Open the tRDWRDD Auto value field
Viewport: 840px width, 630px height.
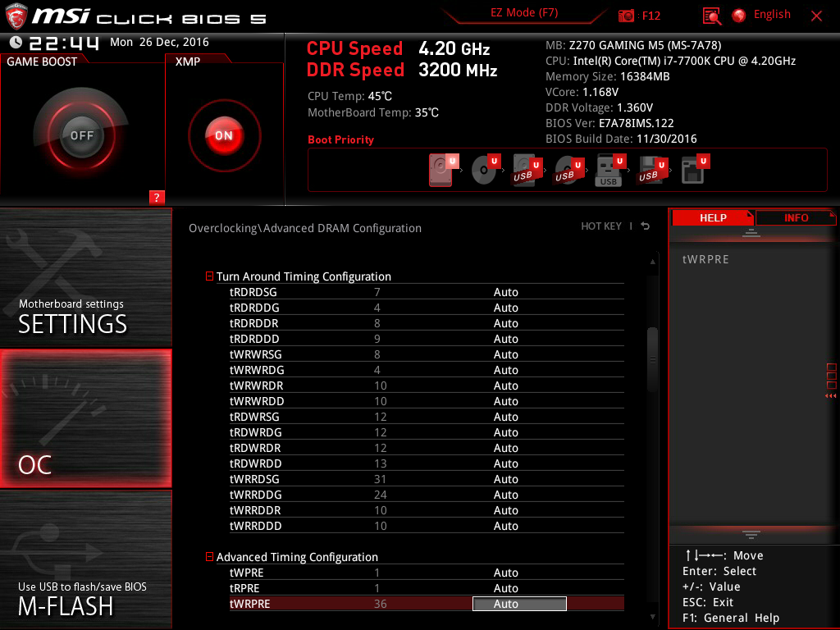[x=505, y=463]
